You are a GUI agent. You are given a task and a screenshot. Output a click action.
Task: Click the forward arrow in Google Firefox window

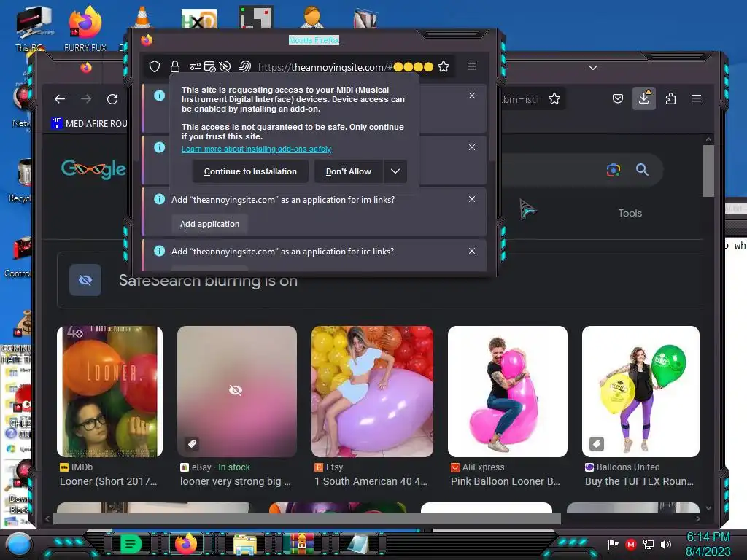point(86,99)
